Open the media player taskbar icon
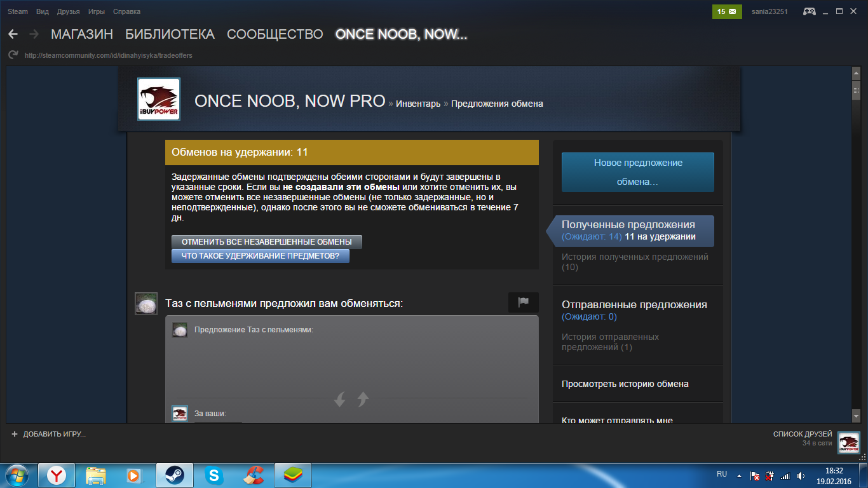The image size is (868, 488). click(135, 475)
